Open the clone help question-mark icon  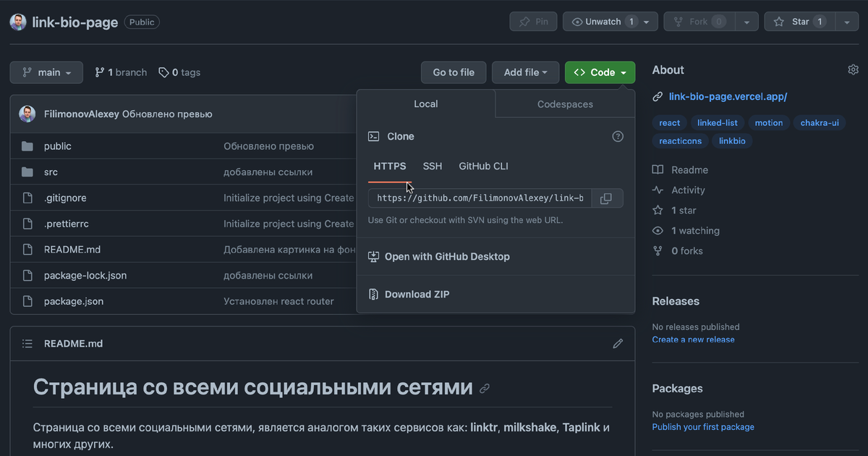(x=618, y=136)
